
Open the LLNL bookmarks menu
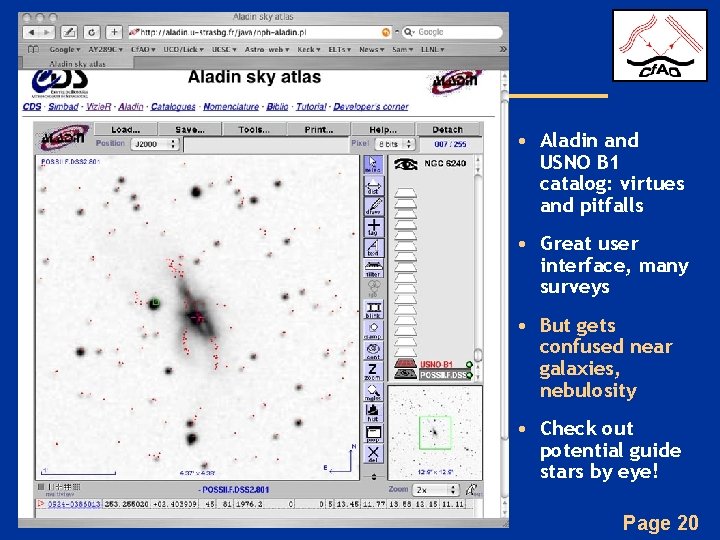[x=433, y=50]
